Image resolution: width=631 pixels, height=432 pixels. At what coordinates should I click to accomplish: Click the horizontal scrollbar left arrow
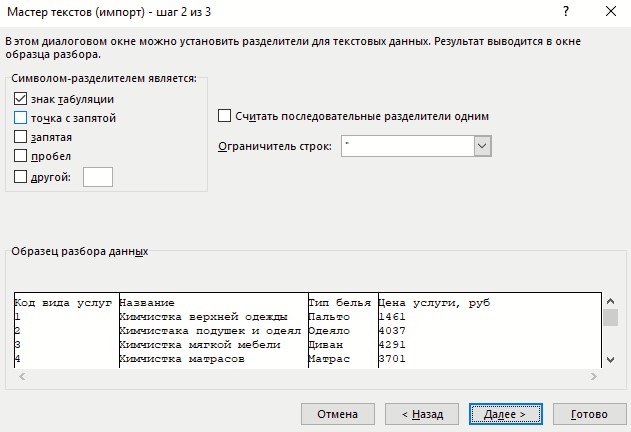[x=23, y=376]
